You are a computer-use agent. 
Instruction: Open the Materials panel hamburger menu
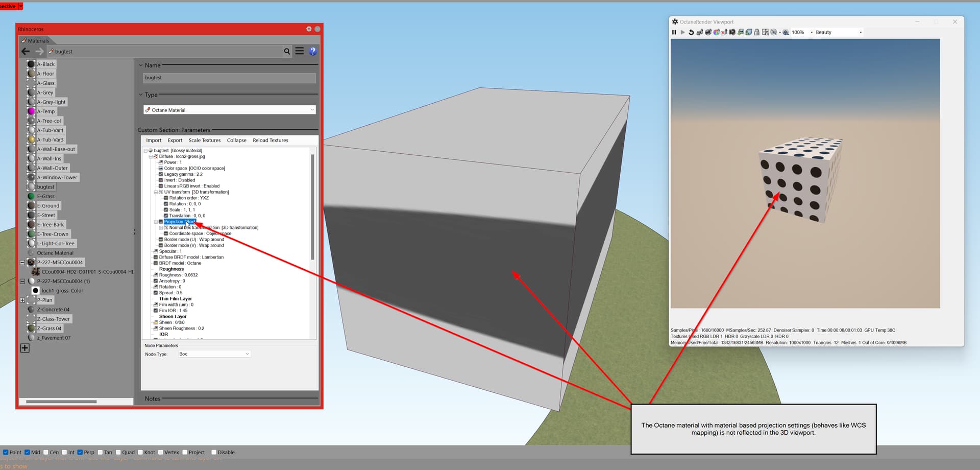tap(300, 51)
